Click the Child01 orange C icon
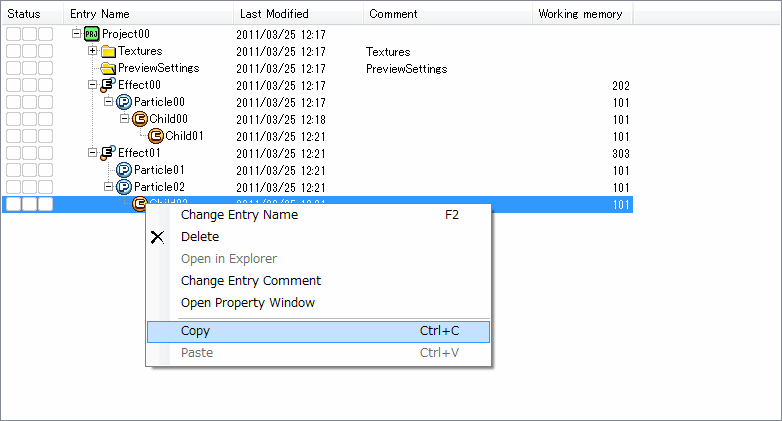Image resolution: width=782 pixels, height=421 pixels. (x=156, y=136)
